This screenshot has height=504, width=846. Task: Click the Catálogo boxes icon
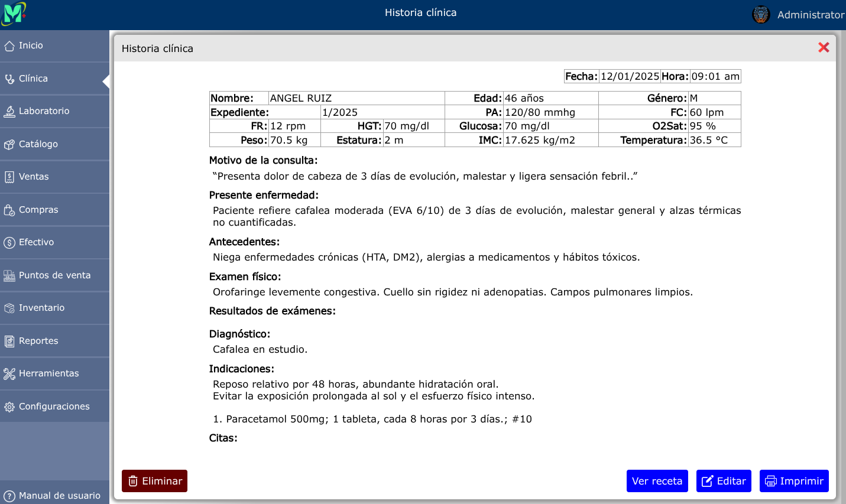coord(9,144)
